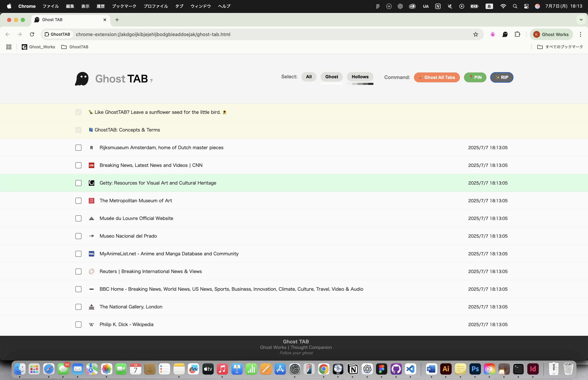Click the Metropolitan Museum favicon
588x380 pixels.
(92, 201)
